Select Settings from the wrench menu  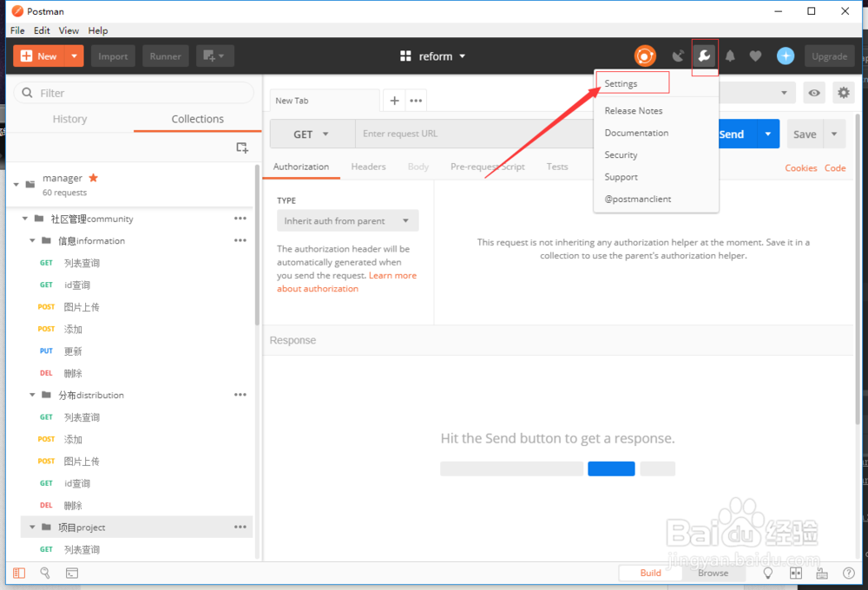pyautogui.click(x=620, y=82)
